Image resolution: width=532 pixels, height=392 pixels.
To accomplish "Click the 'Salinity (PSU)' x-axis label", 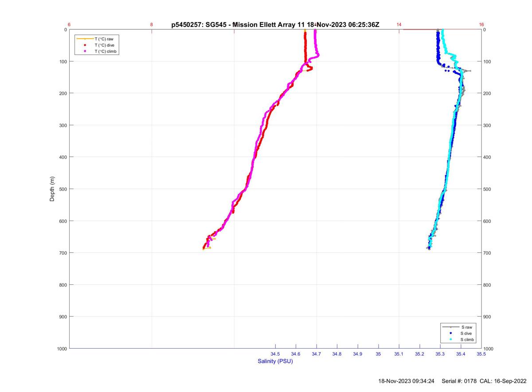I will click(275, 361).
